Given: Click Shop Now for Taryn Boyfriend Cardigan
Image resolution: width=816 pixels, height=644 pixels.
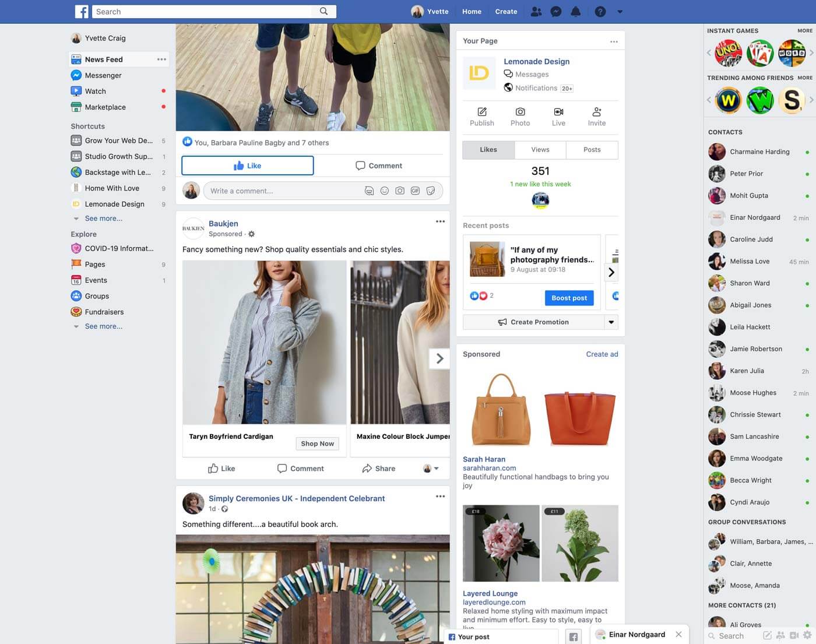Looking at the screenshot, I should 317,444.
